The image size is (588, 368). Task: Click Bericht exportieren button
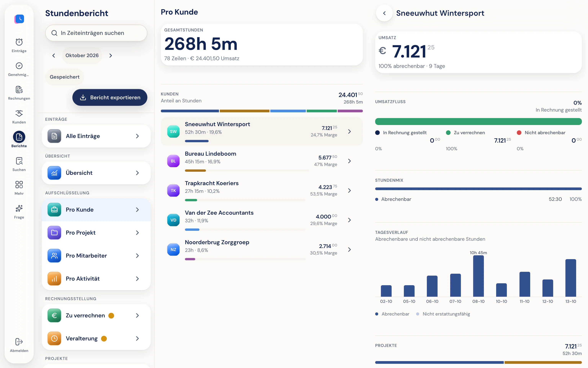pyautogui.click(x=110, y=97)
